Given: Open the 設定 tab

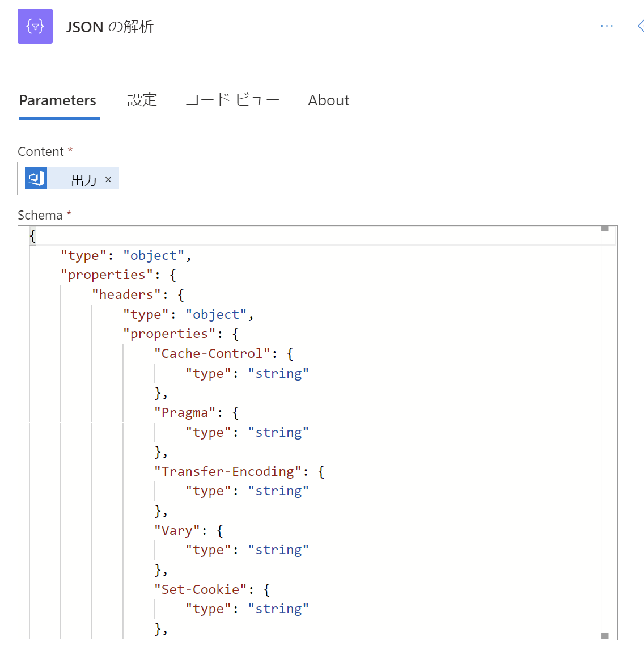Looking at the screenshot, I should [x=142, y=100].
